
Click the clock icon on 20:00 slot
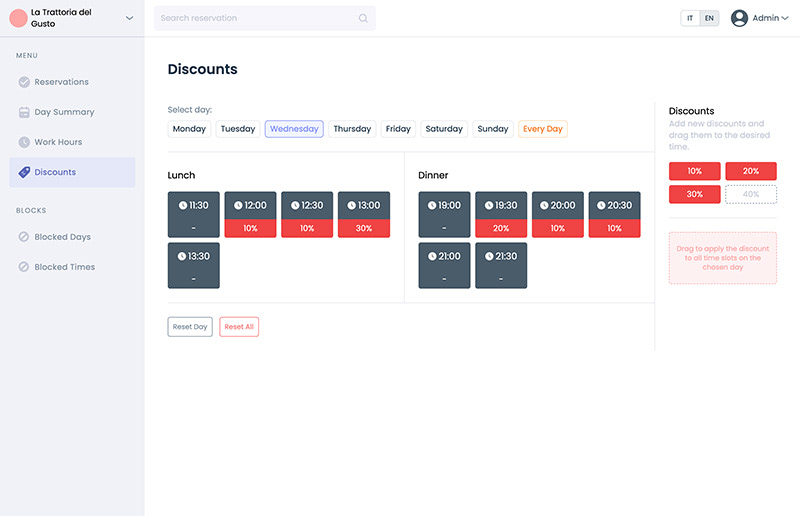click(544, 206)
